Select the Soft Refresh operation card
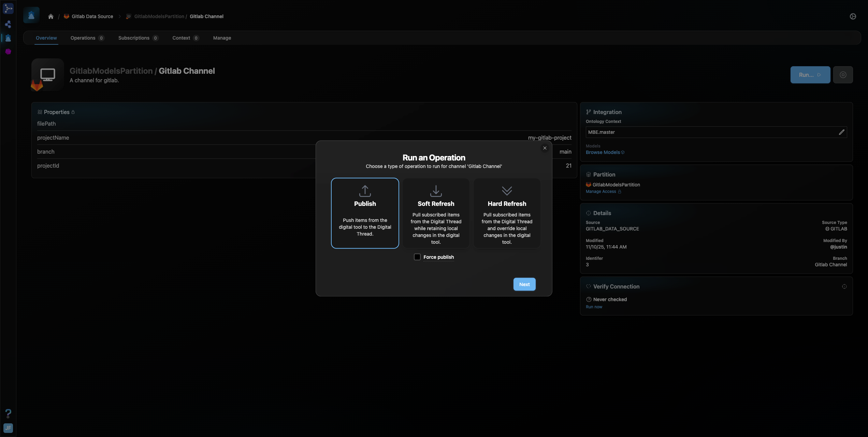 click(x=436, y=213)
